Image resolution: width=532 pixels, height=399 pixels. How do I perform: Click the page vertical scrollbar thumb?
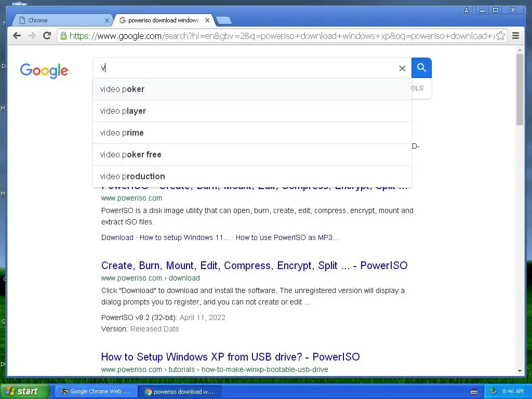point(520,89)
